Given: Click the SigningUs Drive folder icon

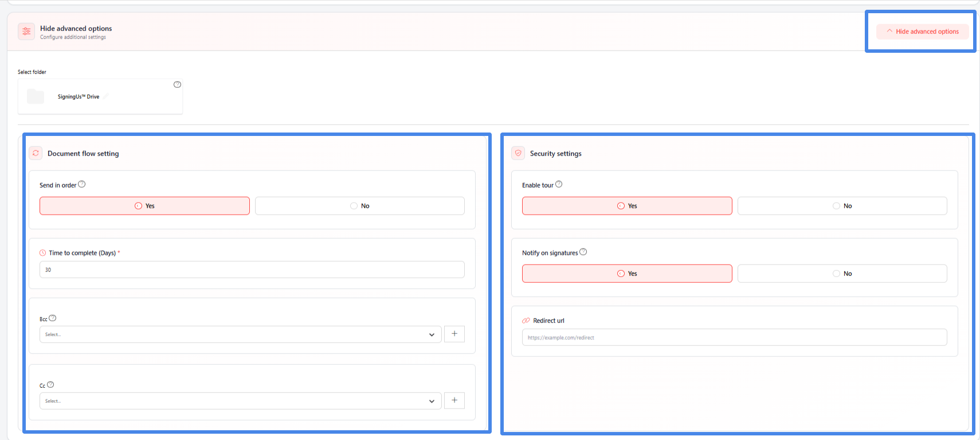Looking at the screenshot, I should point(36,96).
